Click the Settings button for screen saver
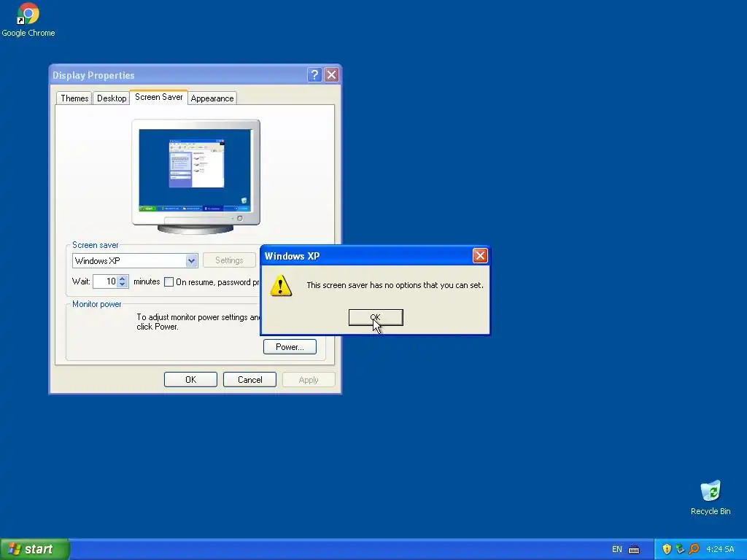 pyautogui.click(x=229, y=260)
